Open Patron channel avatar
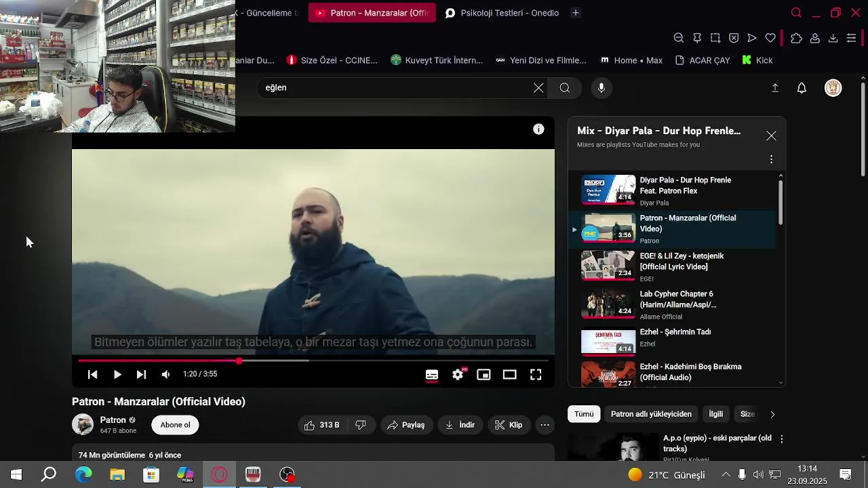The image size is (868, 488). 83,424
